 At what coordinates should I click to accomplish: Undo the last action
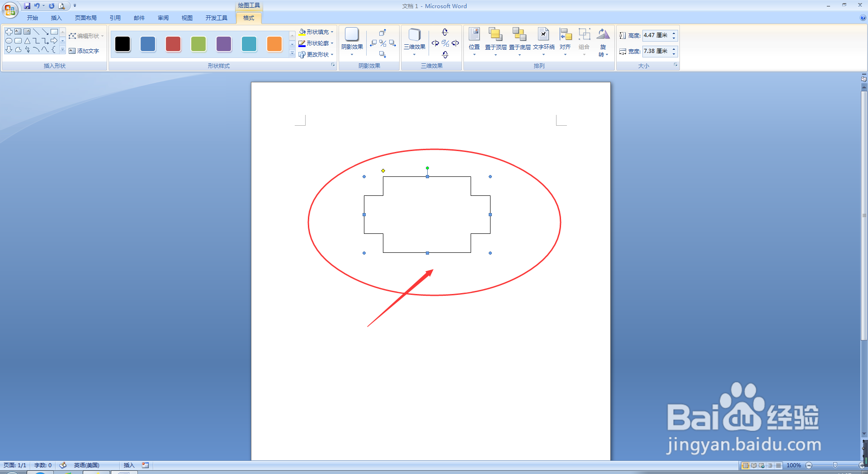(37, 6)
